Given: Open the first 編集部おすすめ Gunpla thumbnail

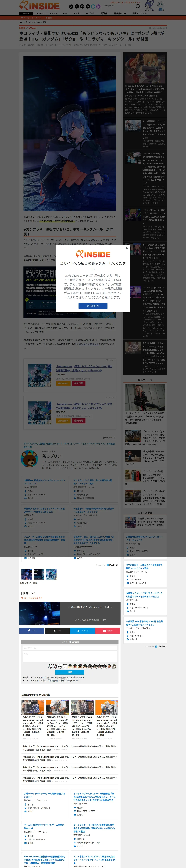Looking at the screenshot, I should pyautogui.click(x=33, y=707).
